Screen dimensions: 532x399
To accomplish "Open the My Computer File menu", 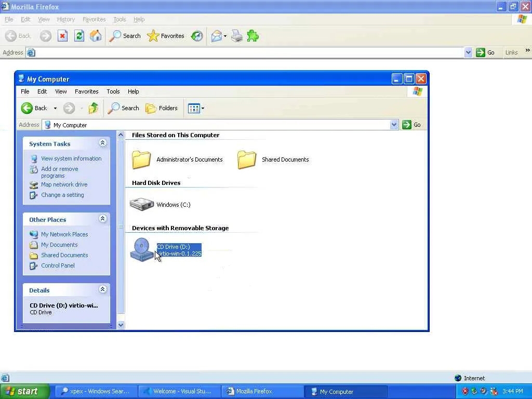I will [25, 91].
